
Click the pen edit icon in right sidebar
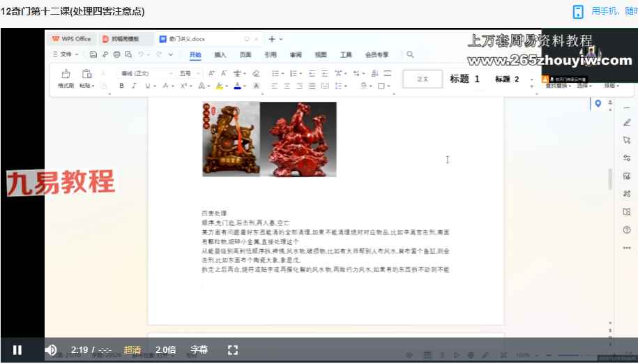(627, 123)
